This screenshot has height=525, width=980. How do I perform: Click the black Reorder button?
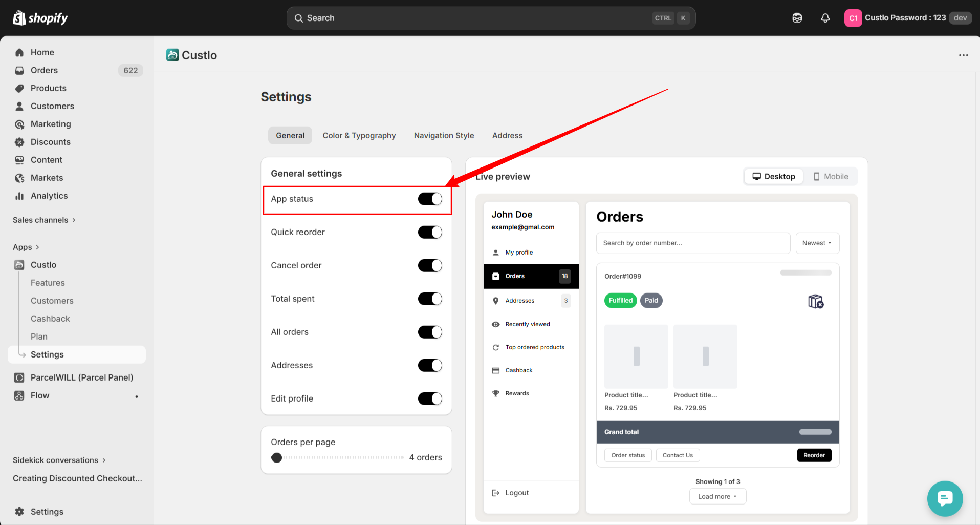pyautogui.click(x=814, y=455)
